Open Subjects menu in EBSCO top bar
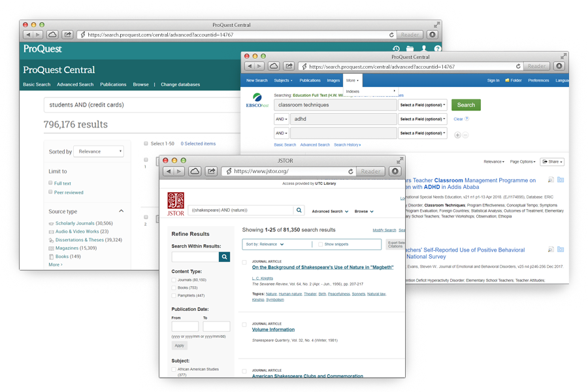 tap(283, 80)
